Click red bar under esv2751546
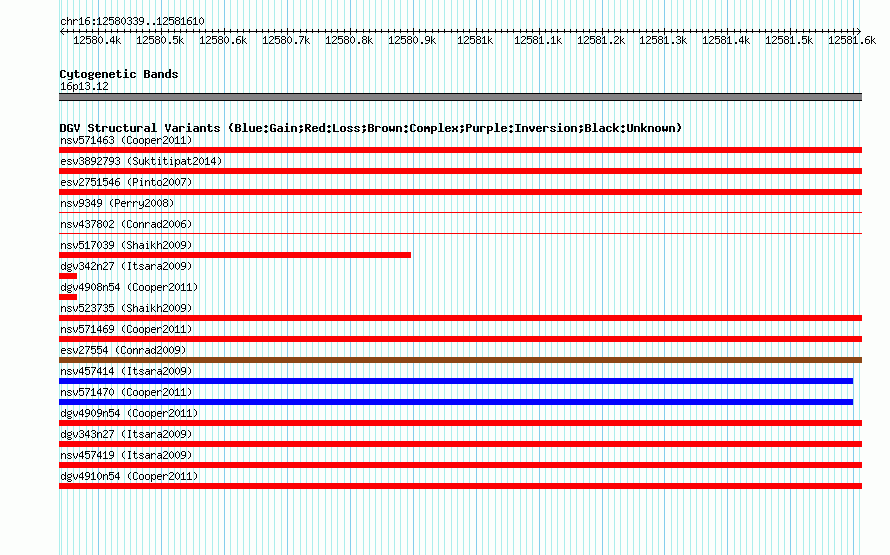This screenshot has width=890, height=555. click(x=460, y=192)
